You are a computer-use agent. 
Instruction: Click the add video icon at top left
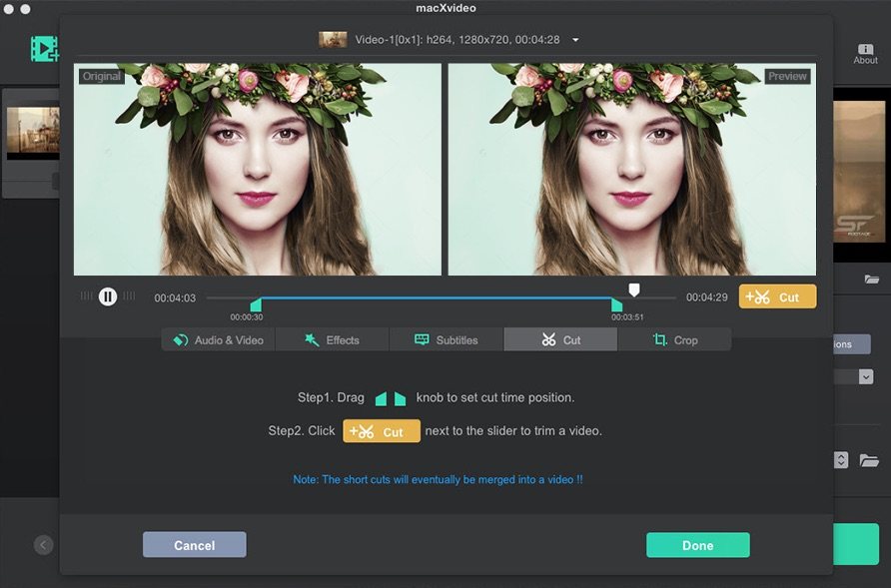point(44,49)
